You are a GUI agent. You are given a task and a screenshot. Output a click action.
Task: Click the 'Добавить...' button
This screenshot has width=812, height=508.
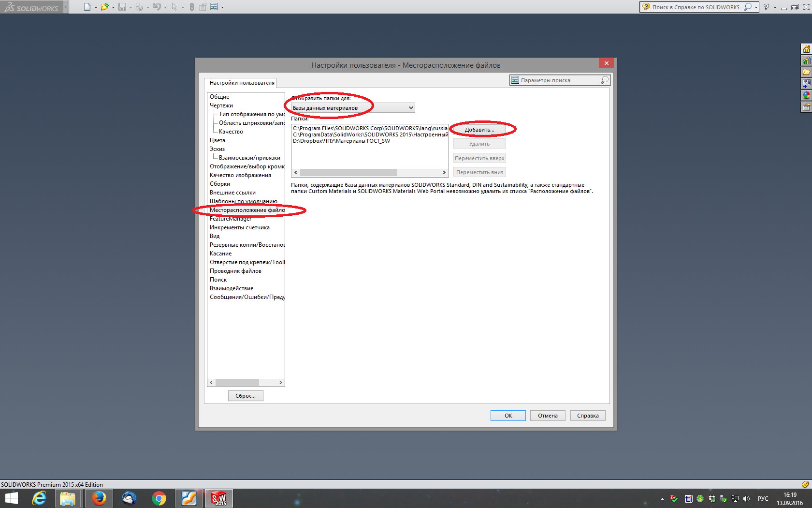click(x=479, y=130)
